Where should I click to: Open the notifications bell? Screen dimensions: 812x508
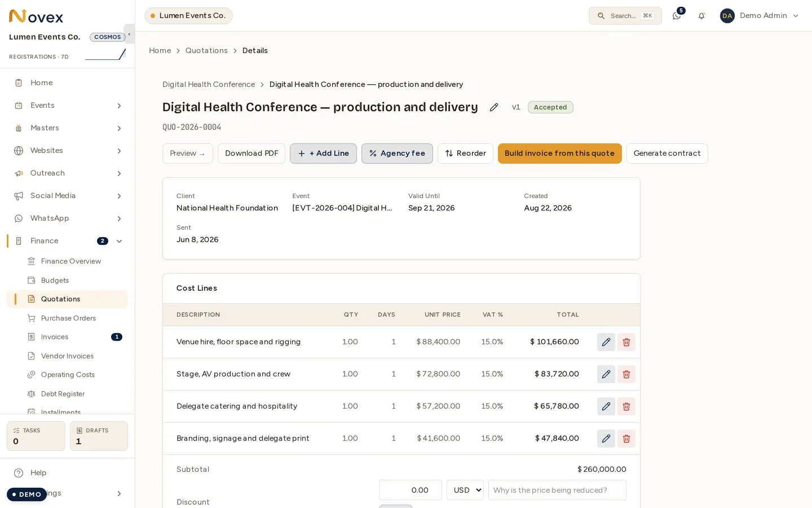pos(701,16)
